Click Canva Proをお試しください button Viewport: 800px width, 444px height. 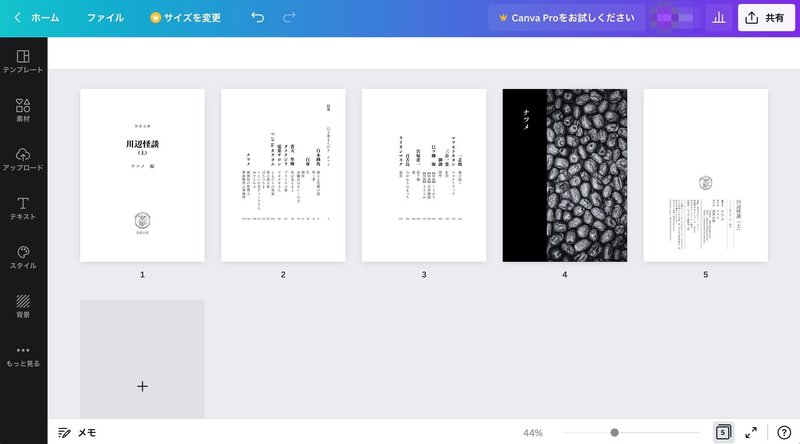[x=566, y=18]
